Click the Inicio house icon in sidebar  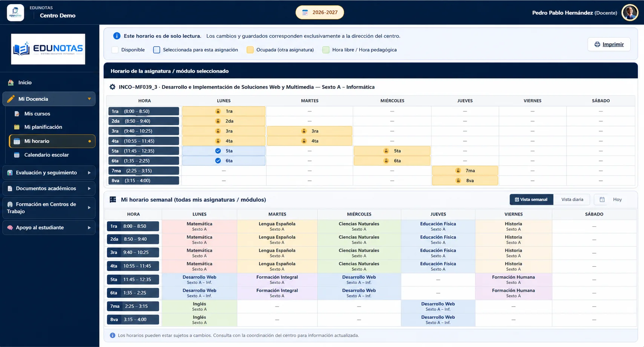(11, 83)
